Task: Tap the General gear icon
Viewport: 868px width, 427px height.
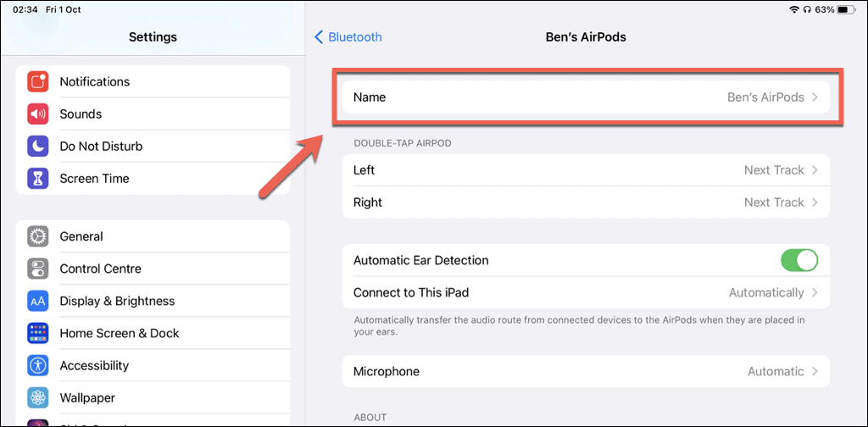Action: click(37, 236)
